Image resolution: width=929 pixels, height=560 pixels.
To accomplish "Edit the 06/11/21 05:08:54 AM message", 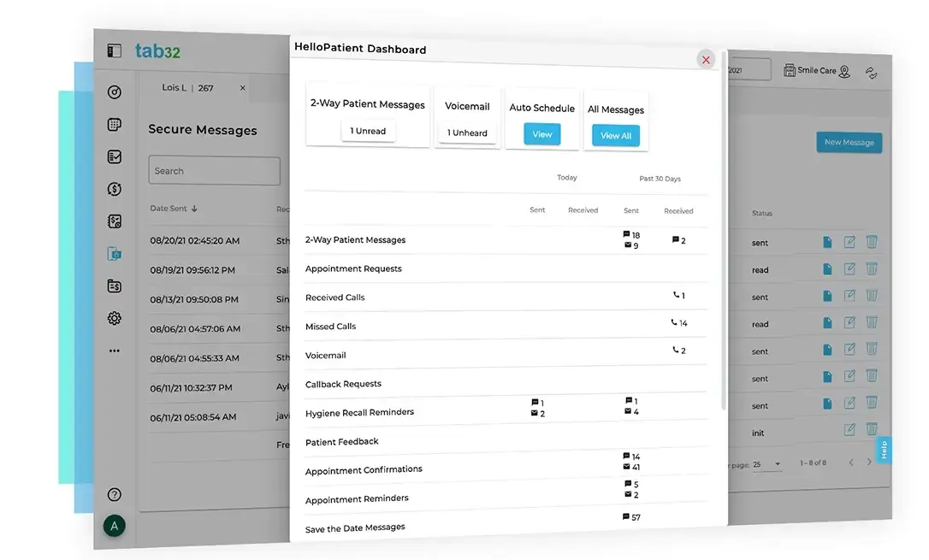I will [849, 404].
